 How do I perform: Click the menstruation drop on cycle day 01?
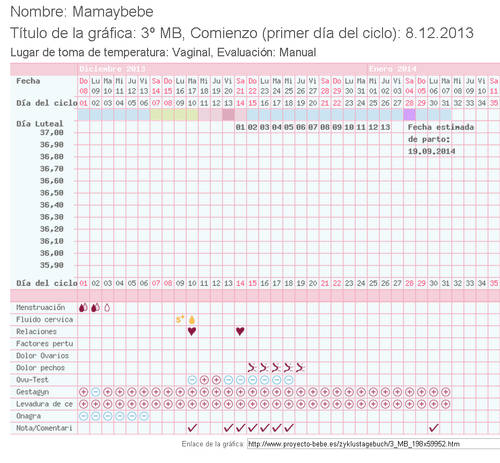(x=83, y=307)
